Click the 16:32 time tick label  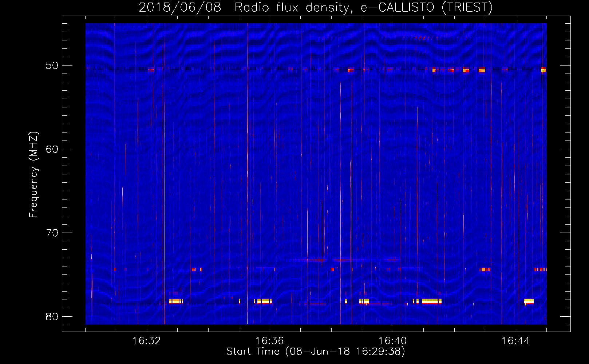[x=146, y=341]
